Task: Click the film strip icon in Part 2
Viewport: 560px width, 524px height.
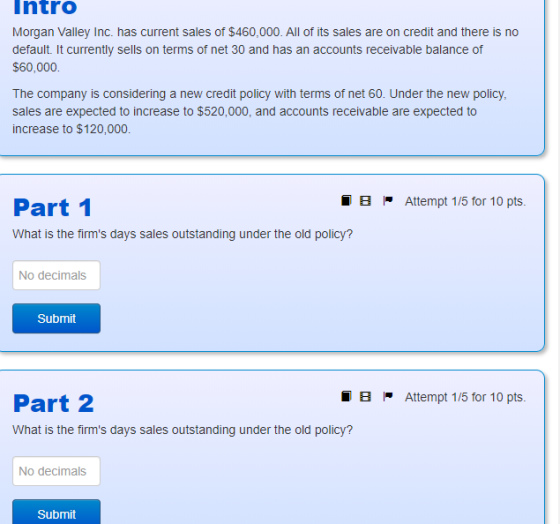Action: 365,396
